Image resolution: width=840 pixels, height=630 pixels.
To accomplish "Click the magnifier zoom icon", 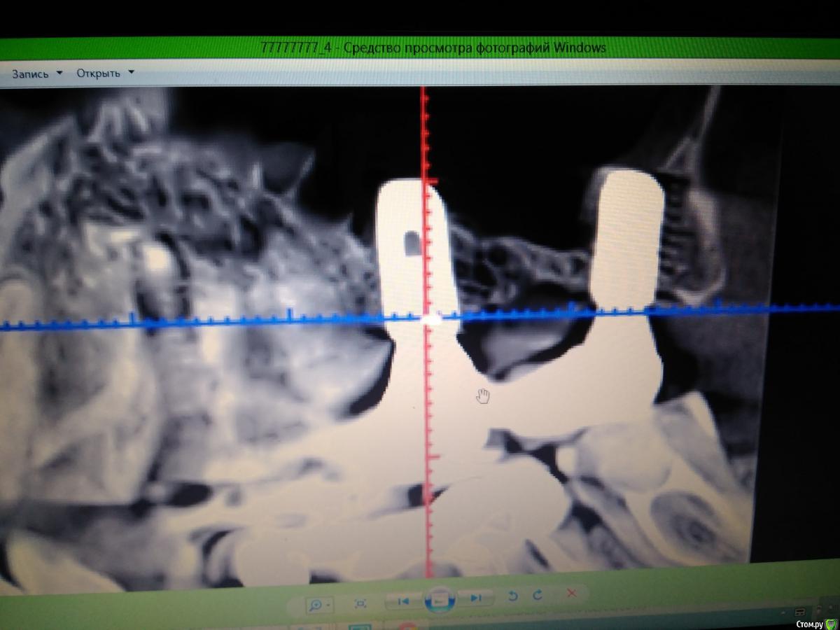I will tap(316, 604).
